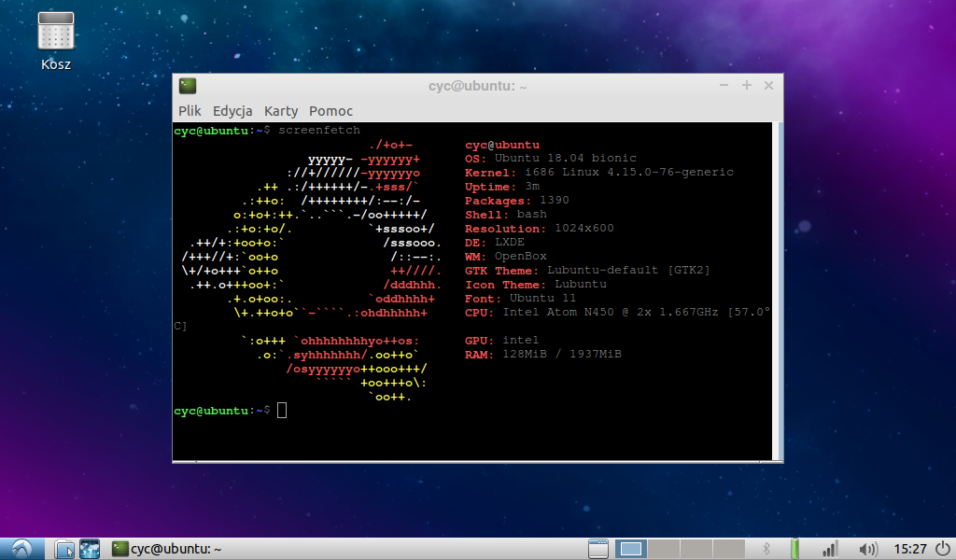956x560 pixels.
Task: Click the battery indicator in the tray
Action: tap(795, 549)
